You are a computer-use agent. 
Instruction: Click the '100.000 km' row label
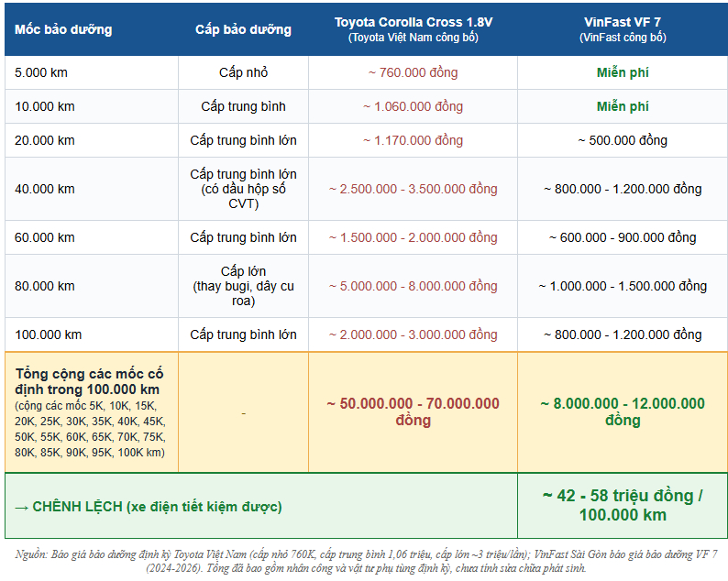pyautogui.click(x=49, y=334)
